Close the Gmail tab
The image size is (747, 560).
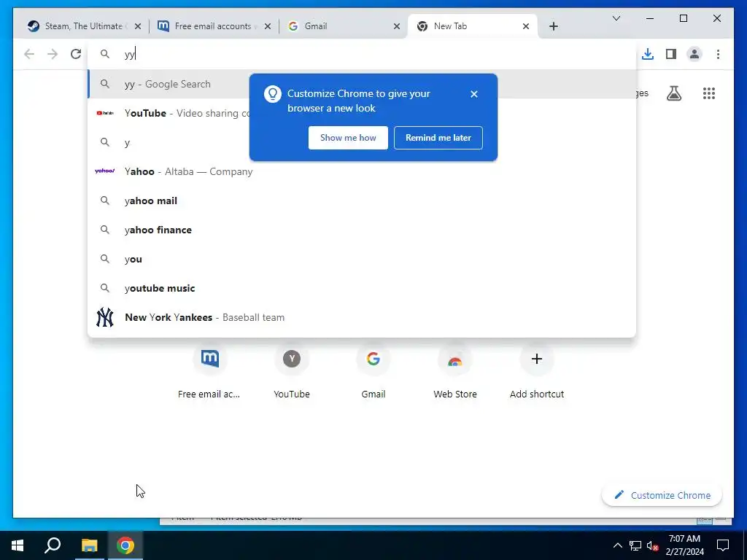coord(396,26)
